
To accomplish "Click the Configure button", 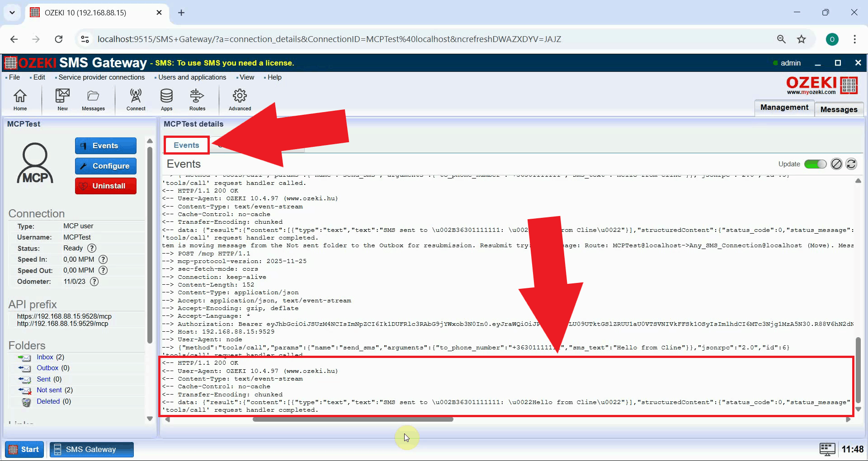I will 106,166.
